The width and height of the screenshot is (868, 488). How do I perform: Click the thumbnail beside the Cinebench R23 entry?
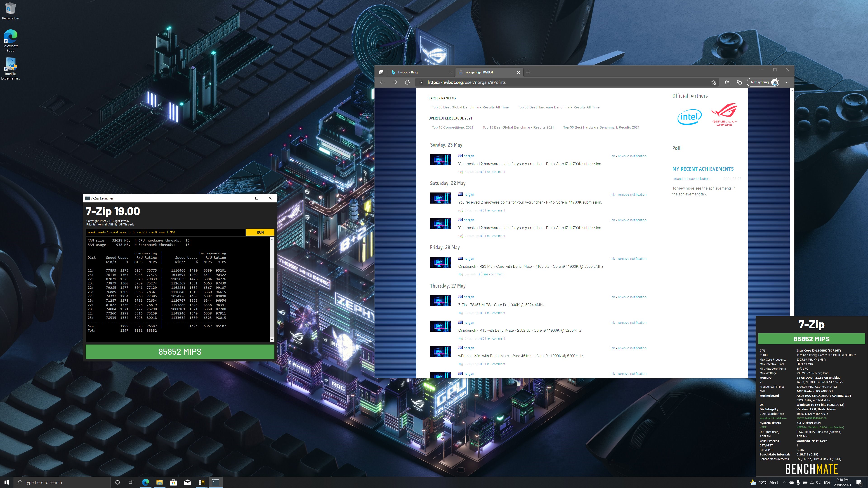click(x=440, y=262)
